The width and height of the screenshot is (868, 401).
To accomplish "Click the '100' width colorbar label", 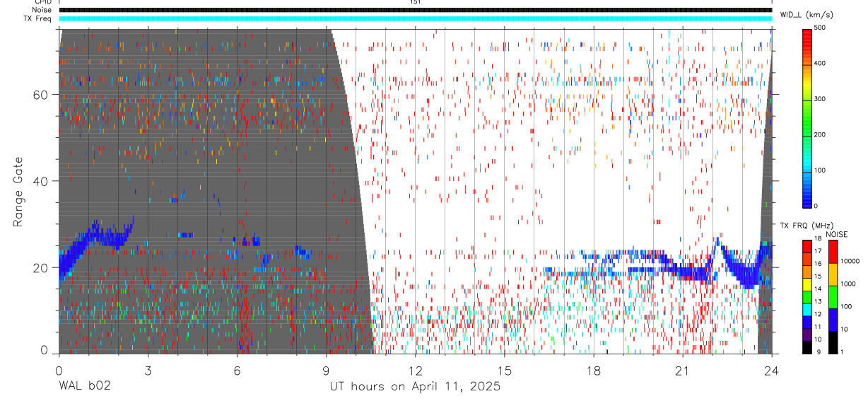I will [820, 170].
